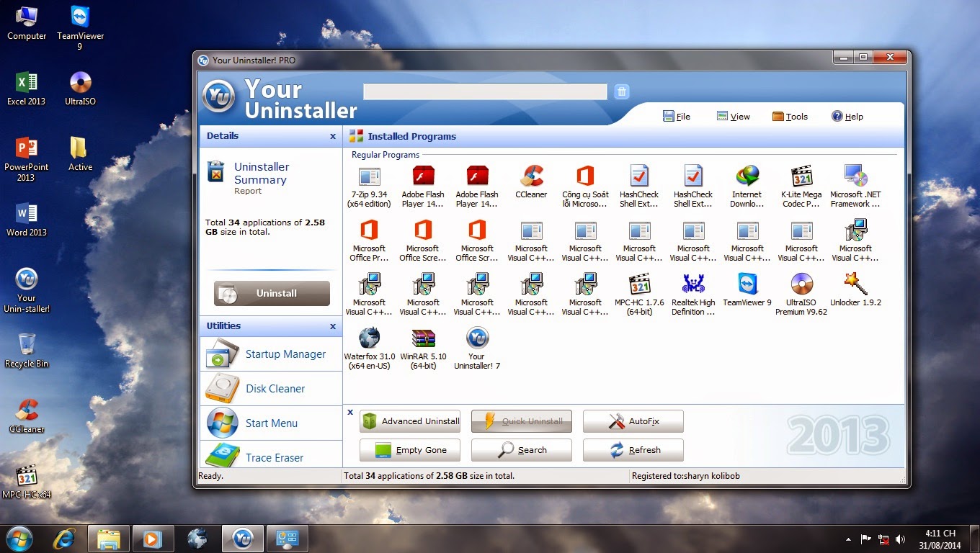Open the File menu

pyautogui.click(x=677, y=117)
